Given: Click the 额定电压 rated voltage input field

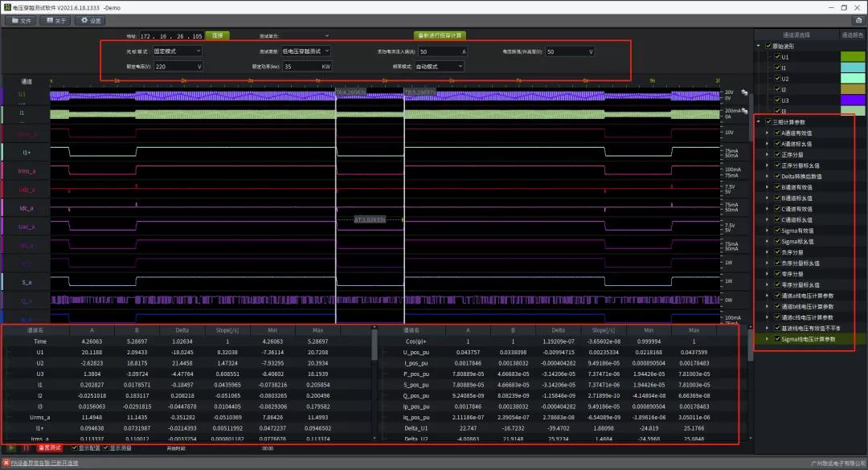Looking at the screenshot, I should coord(177,67).
